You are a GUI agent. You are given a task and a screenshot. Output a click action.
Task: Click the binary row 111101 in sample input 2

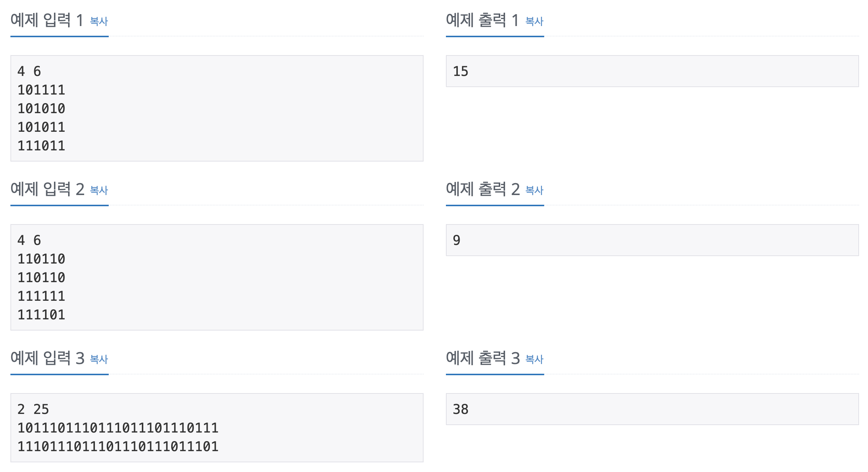41,315
